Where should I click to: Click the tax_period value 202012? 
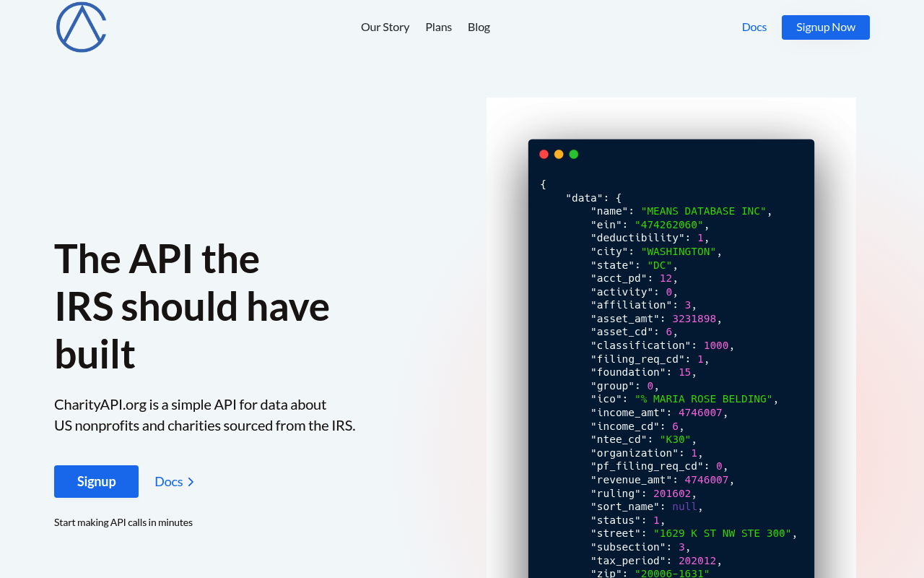pos(697,561)
